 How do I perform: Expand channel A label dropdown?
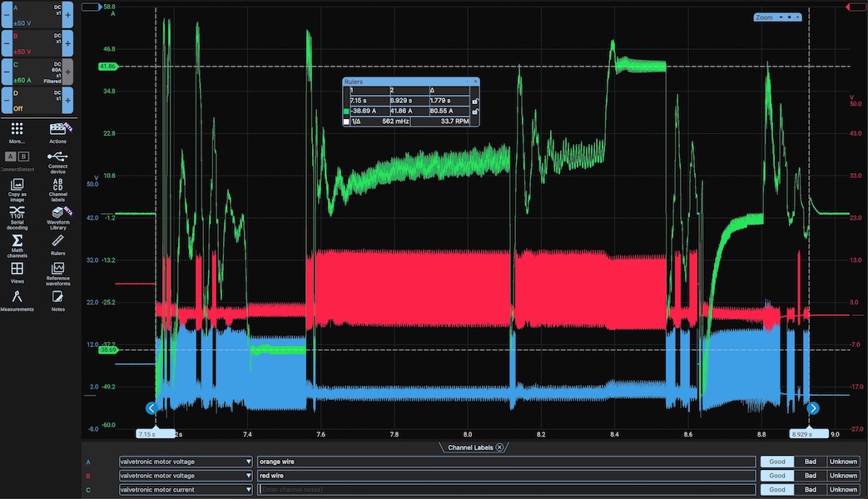coord(248,462)
